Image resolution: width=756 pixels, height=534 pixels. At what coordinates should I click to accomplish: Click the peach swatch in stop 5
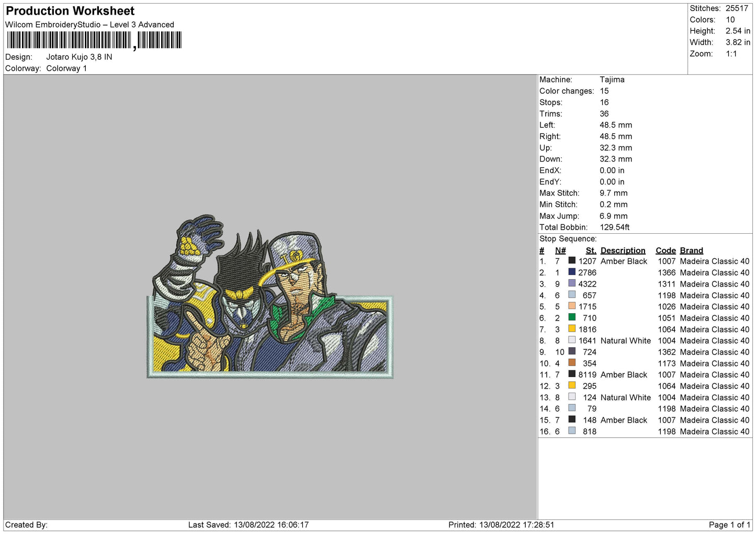[x=572, y=306]
